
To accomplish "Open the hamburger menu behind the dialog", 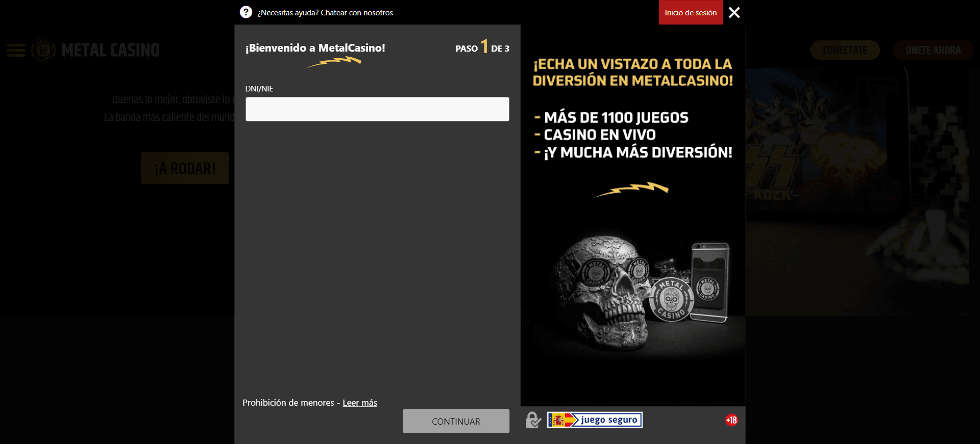I will [16, 50].
